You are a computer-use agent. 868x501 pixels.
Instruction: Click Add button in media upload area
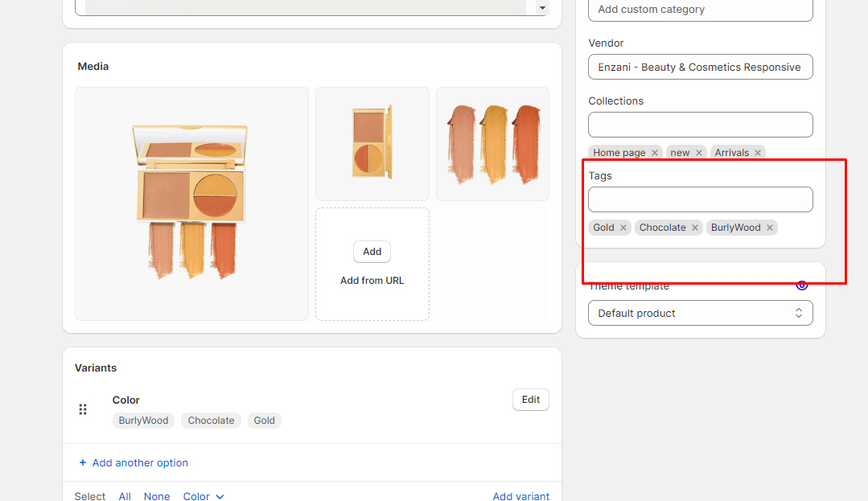(x=372, y=252)
